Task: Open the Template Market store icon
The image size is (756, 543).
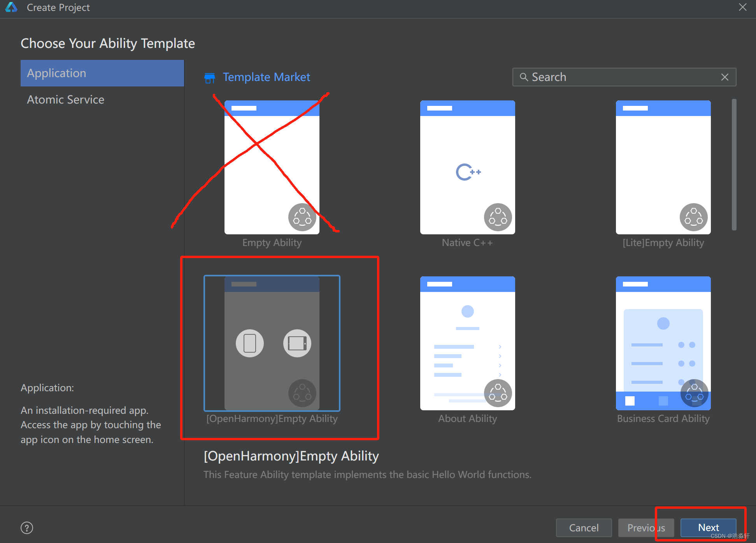Action: click(210, 78)
